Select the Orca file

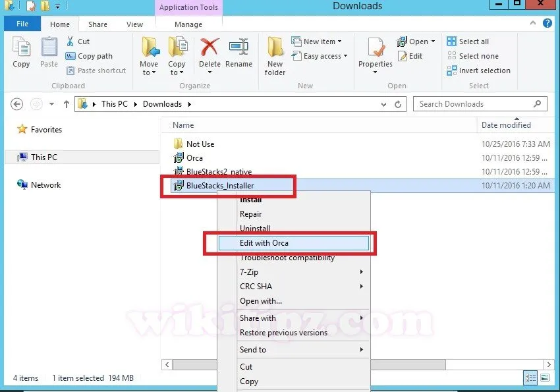coord(188,158)
